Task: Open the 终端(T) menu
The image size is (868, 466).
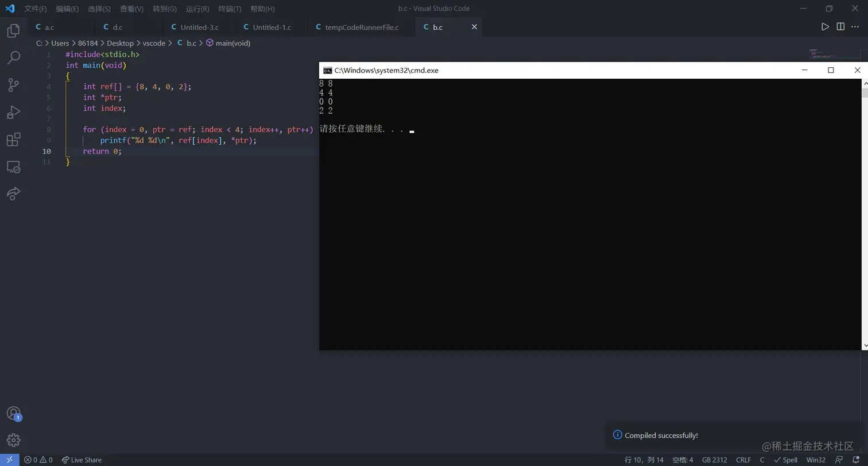Action: click(230, 9)
